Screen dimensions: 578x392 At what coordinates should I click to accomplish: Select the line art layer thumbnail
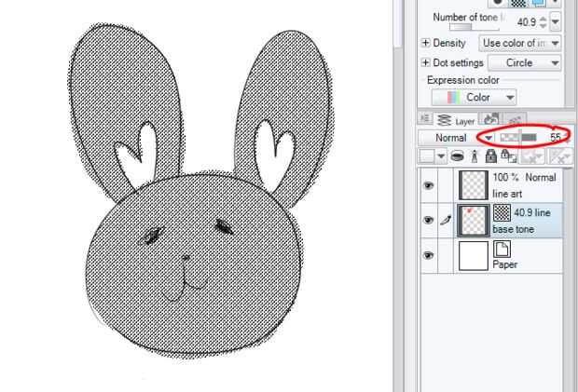(x=474, y=183)
